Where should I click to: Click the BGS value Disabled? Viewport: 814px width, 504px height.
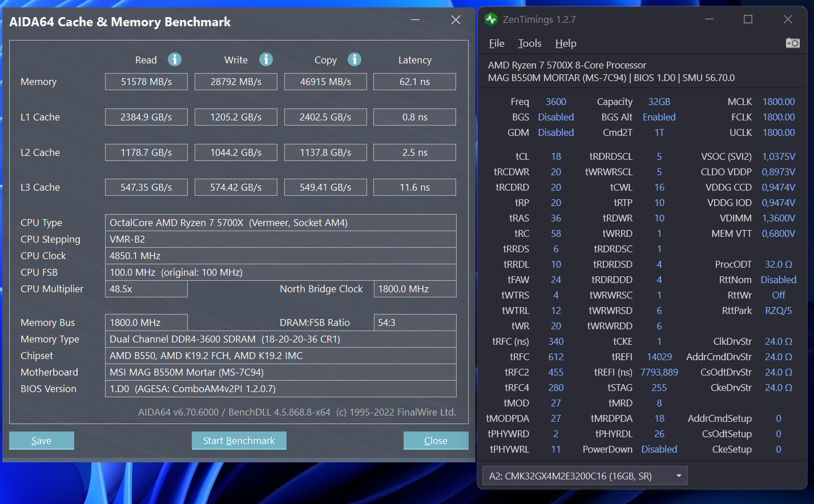pos(556,117)
